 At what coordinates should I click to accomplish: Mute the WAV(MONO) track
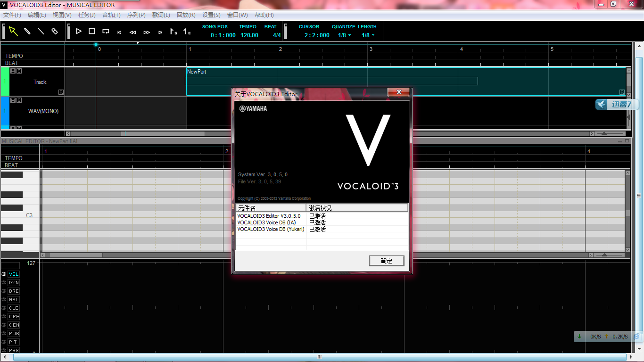[x=13, y=100]
